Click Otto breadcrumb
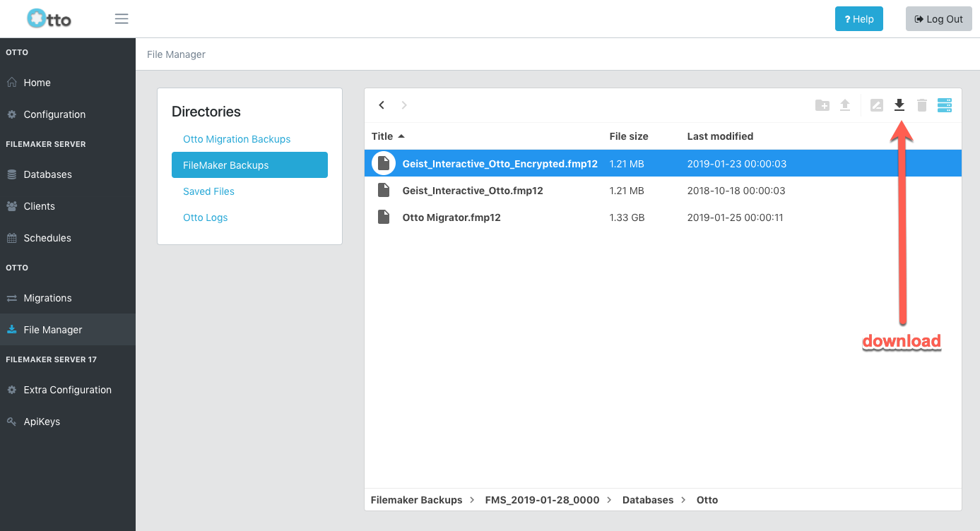This screenshot has height=531, width=980. [707, 500]
